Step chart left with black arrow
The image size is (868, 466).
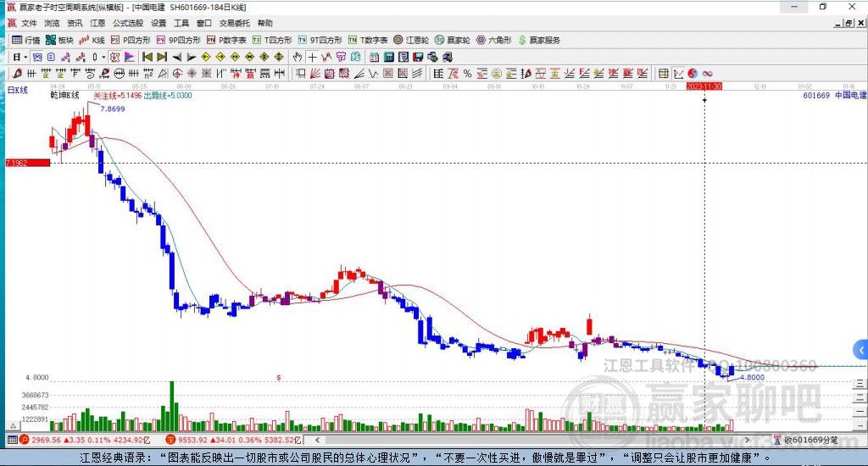176,57
